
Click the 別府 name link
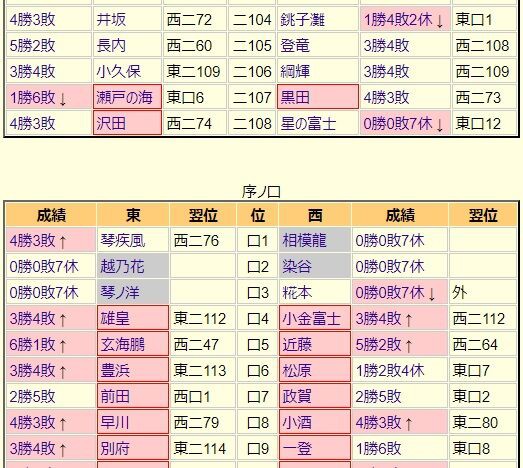(x=115, y=449)
